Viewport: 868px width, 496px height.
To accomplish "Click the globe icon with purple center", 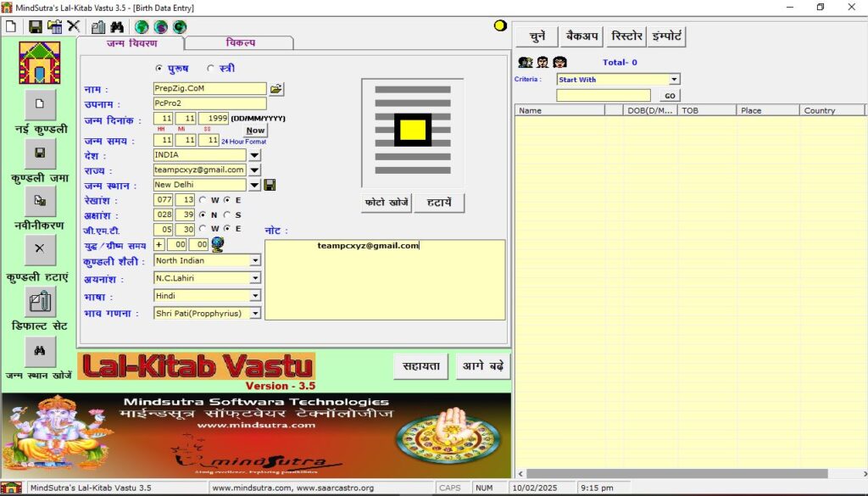I will coord(160,26).
